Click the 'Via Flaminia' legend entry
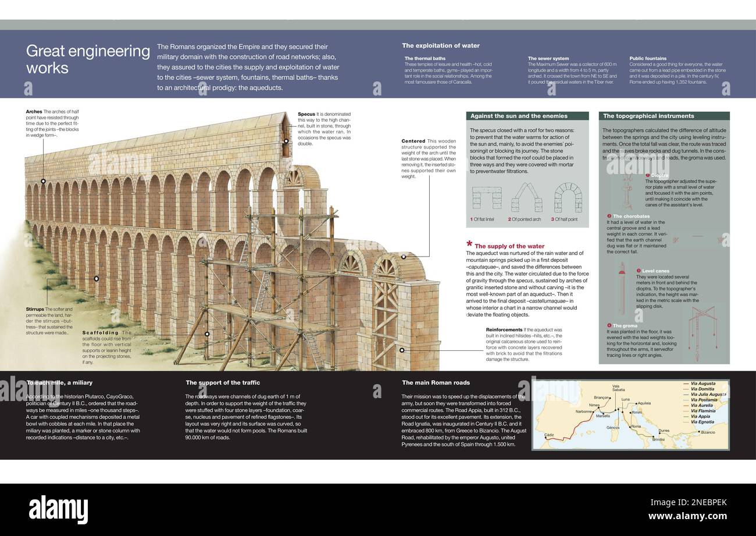Viewport: 756px width, 536px height. [703, 411]
